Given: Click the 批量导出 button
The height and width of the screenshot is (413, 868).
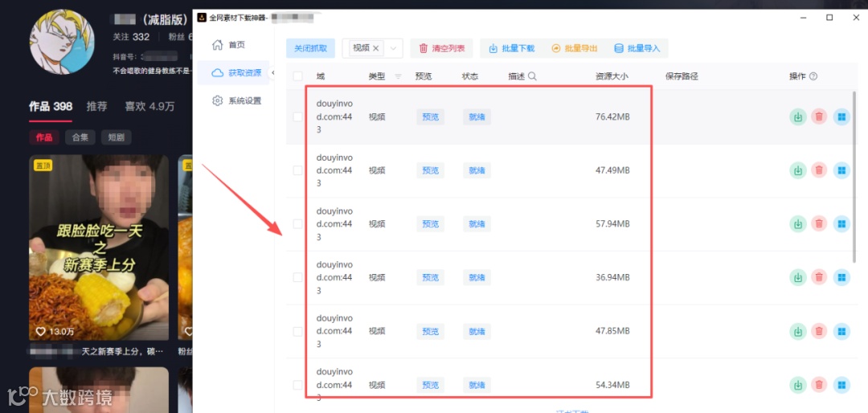Looking at the screenshot, I should (575, 48).
